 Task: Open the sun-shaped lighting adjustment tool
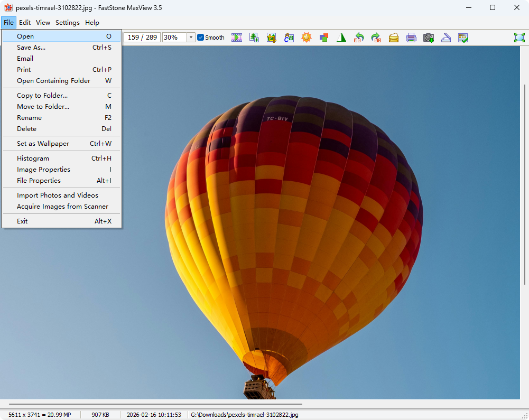[x=307, y=38]
